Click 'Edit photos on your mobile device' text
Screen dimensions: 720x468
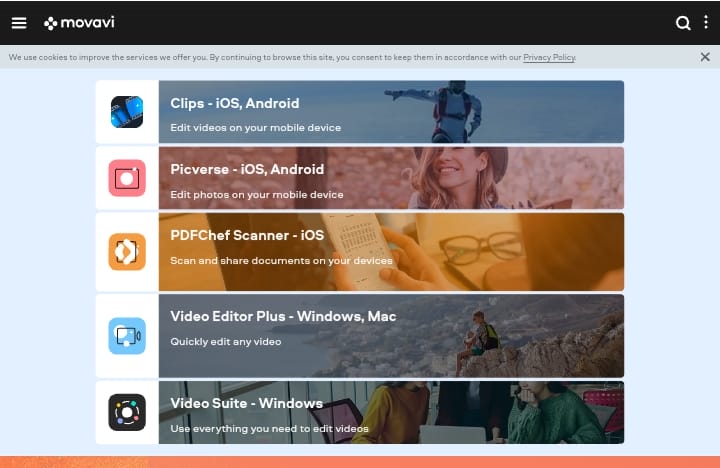coord(257,195)
